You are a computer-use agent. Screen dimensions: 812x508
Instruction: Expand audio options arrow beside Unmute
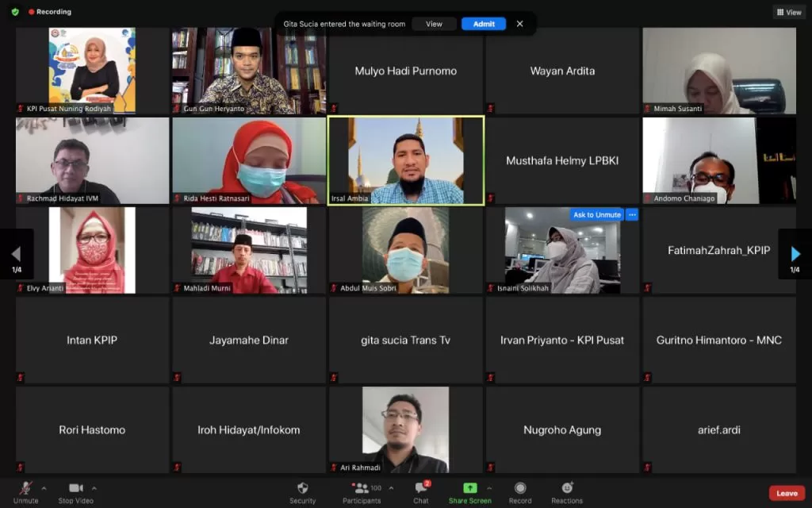[x=44, y=488]
